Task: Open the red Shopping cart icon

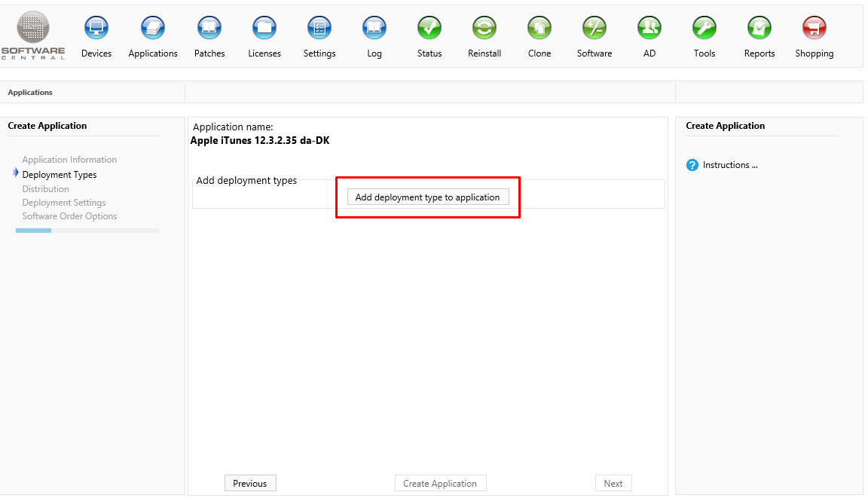Action: pos(815,29)
